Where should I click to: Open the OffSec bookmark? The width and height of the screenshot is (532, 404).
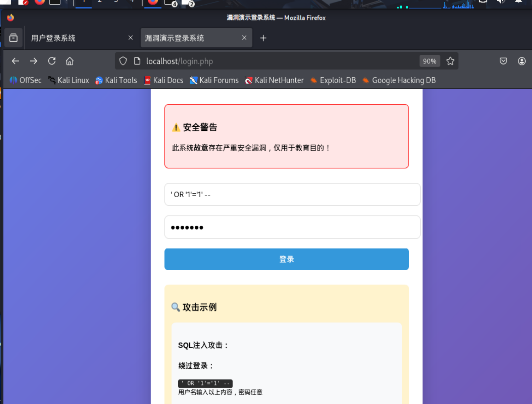click(x=26, y=80)
